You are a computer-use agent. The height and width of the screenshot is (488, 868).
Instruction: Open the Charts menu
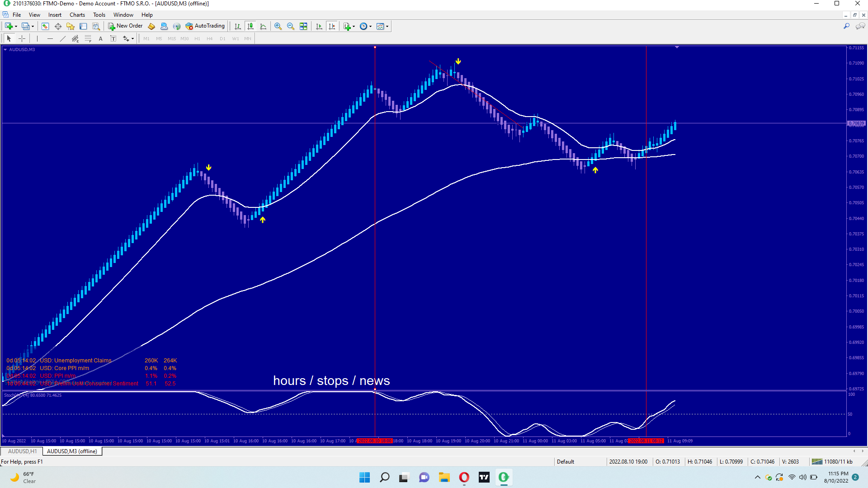pos(77,15)
